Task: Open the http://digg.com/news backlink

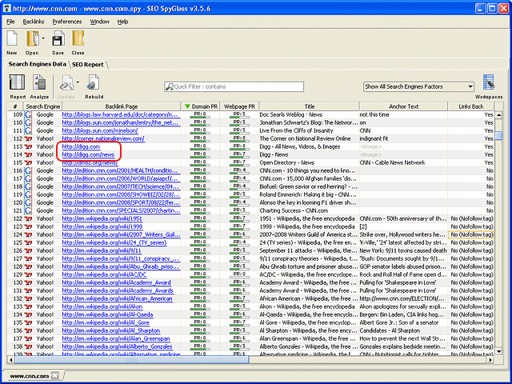Action: click(88, 155)
